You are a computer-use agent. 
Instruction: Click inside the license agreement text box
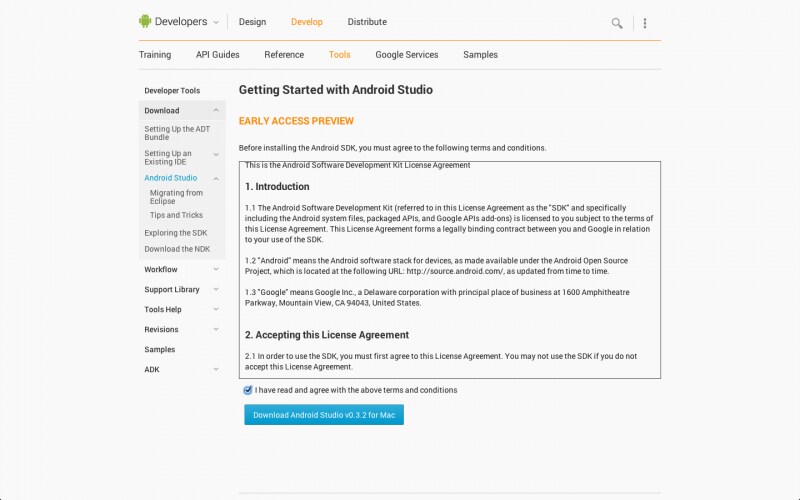[450, 270]
